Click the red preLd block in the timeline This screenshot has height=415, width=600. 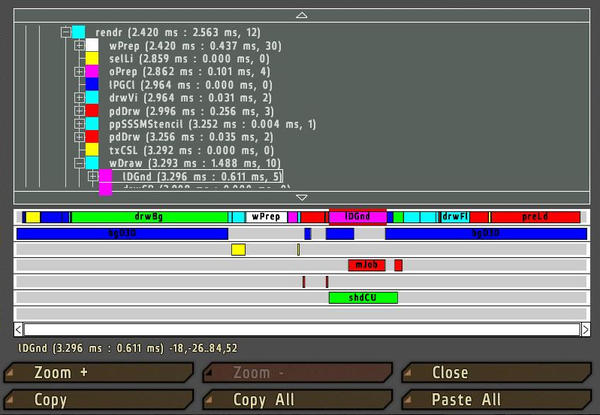pos(535,216)
